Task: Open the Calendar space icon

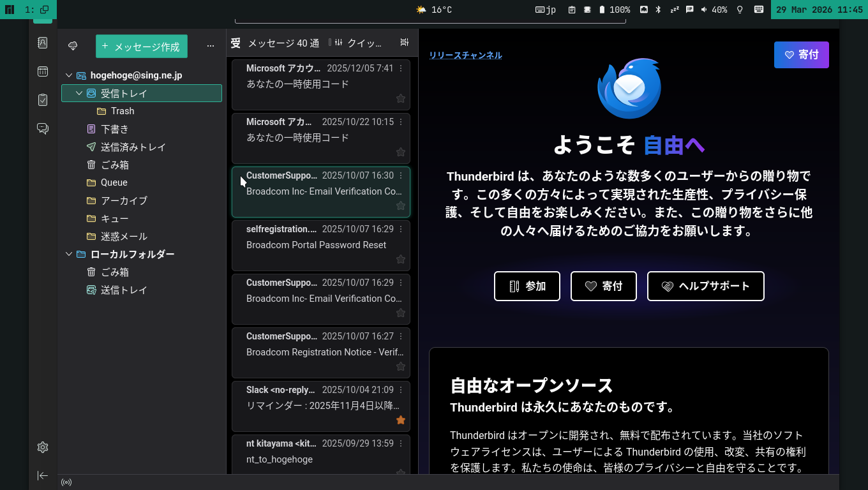Action: (42, 71)
